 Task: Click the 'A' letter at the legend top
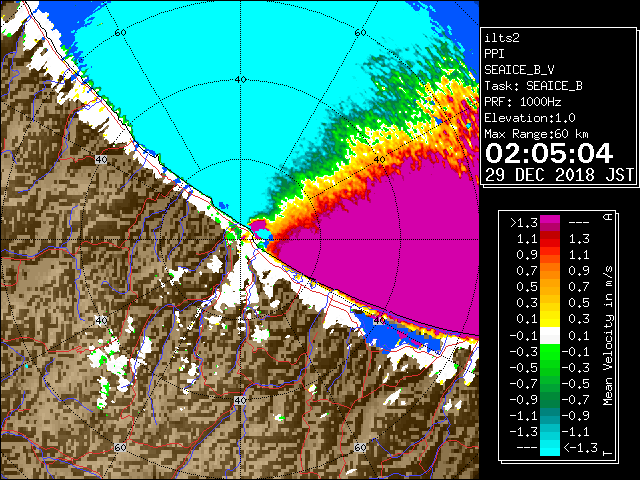pos(608,217)
